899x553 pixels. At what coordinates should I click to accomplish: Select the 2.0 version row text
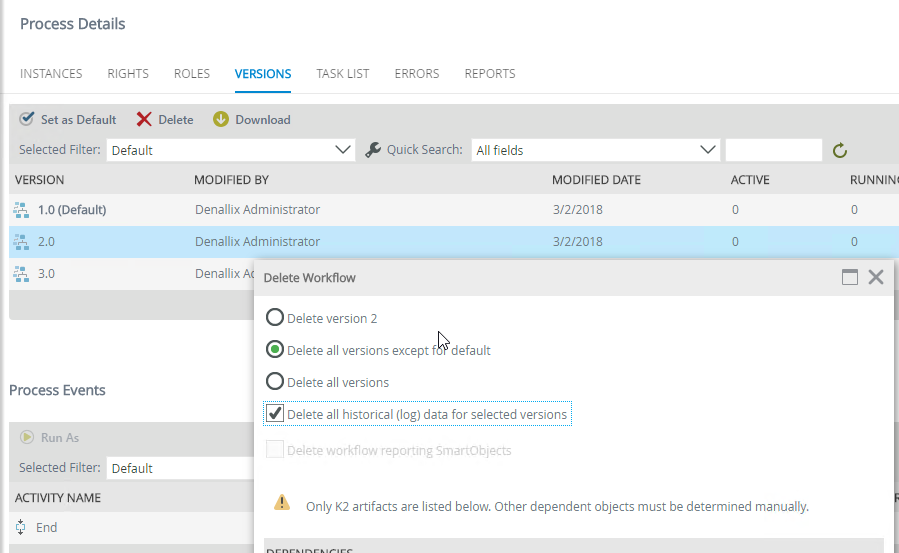(x=46, y=242)
